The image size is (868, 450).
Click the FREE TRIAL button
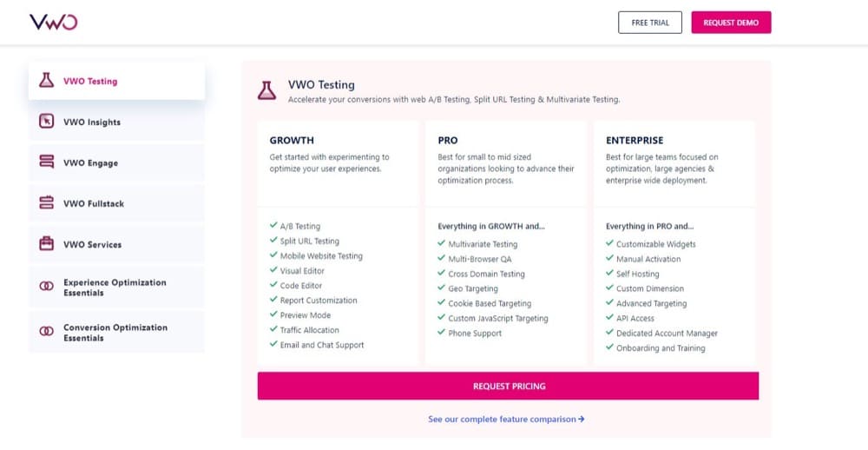[650, 23]
